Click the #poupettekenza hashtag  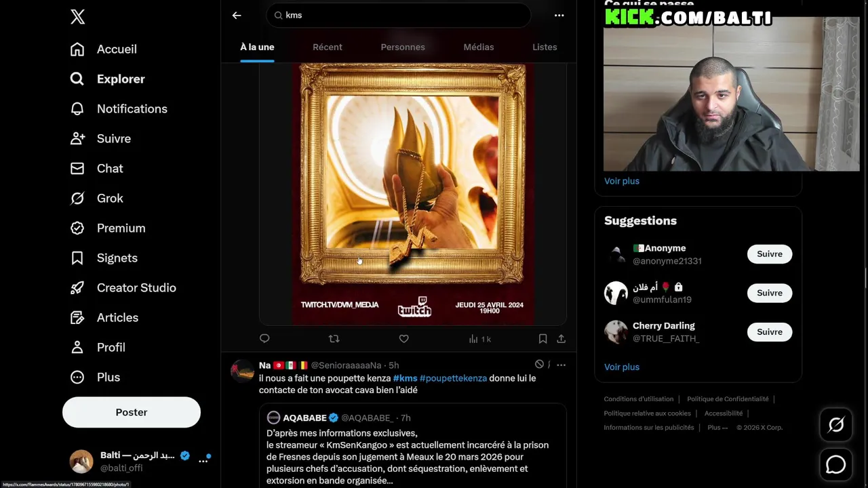[x=453, y=378]
